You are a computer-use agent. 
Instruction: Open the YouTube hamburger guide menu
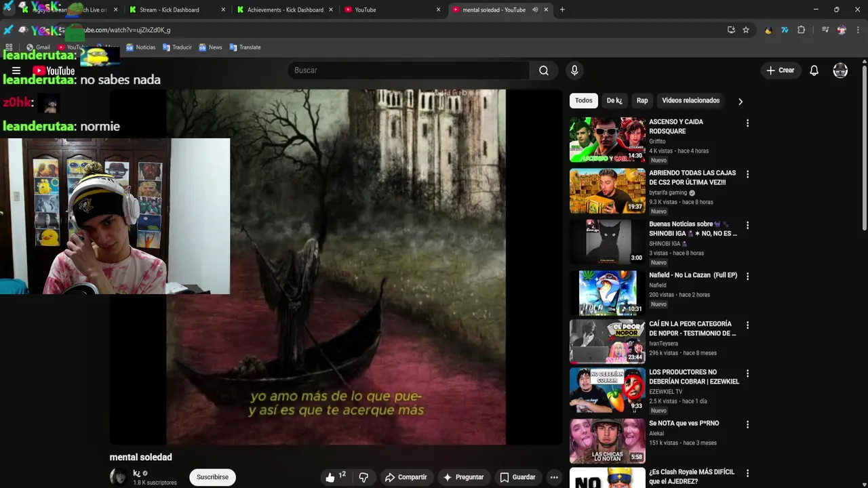coord(16,70)
